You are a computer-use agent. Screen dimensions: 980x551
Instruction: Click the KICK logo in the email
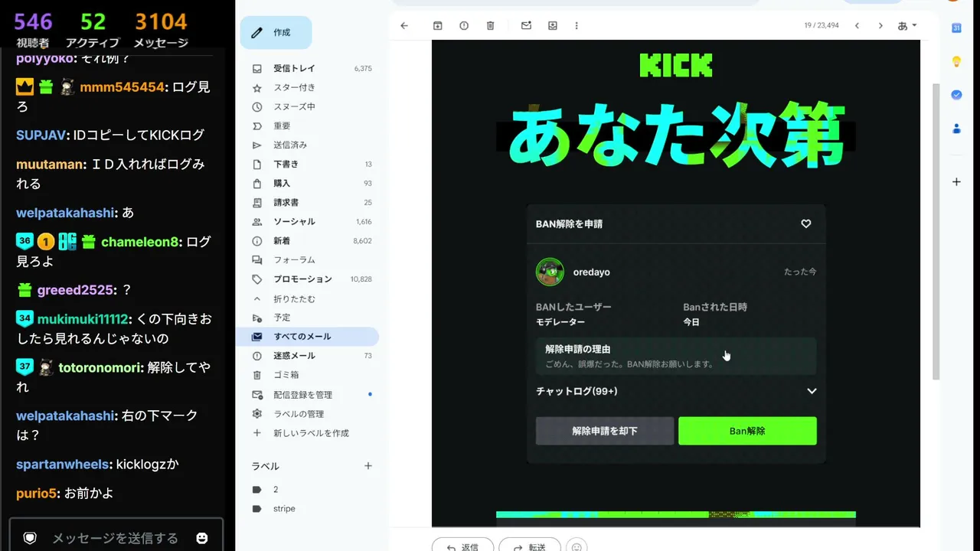(676, 66)
